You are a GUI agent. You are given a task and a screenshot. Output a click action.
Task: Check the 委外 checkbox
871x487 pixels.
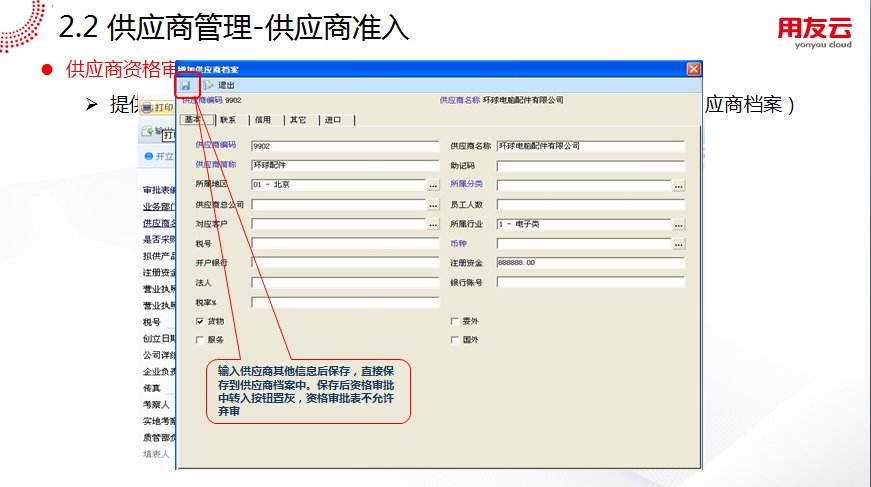tap(454, 322)
